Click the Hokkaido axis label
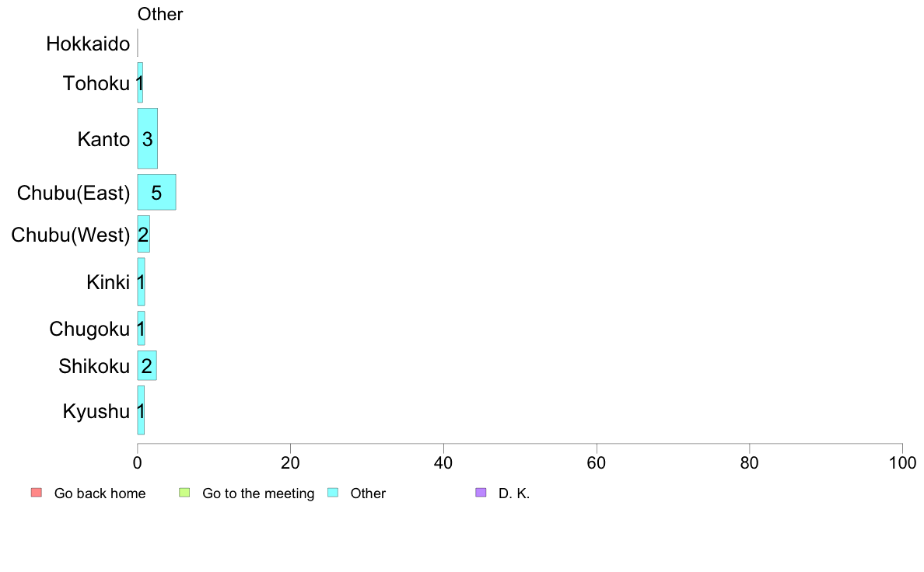Viewport: 924px width, 572px height. (88, 44)
